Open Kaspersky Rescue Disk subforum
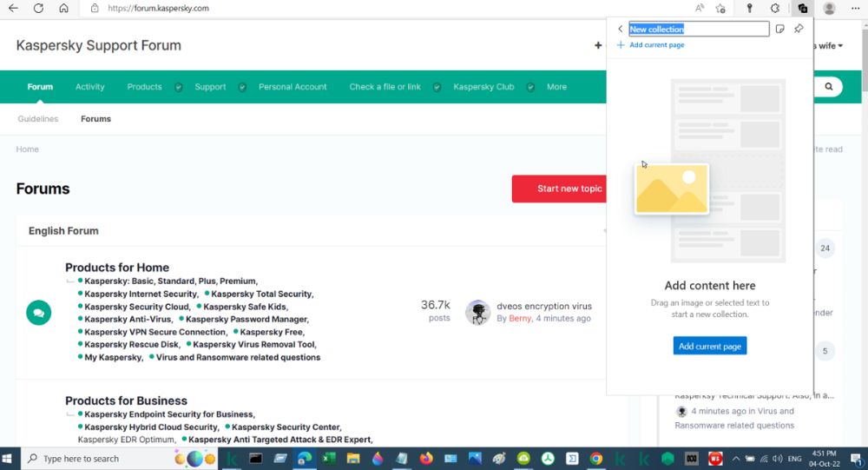 pyautogui.click(x=132, y=344)
